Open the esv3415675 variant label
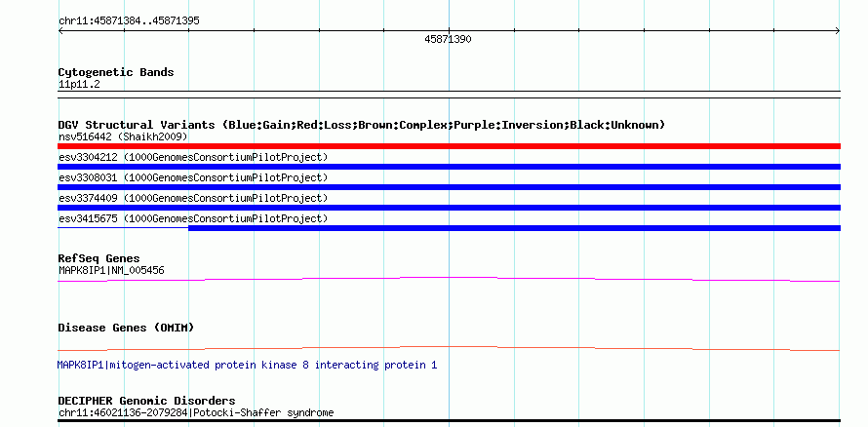868x427 pixels. tap(193, 218)
